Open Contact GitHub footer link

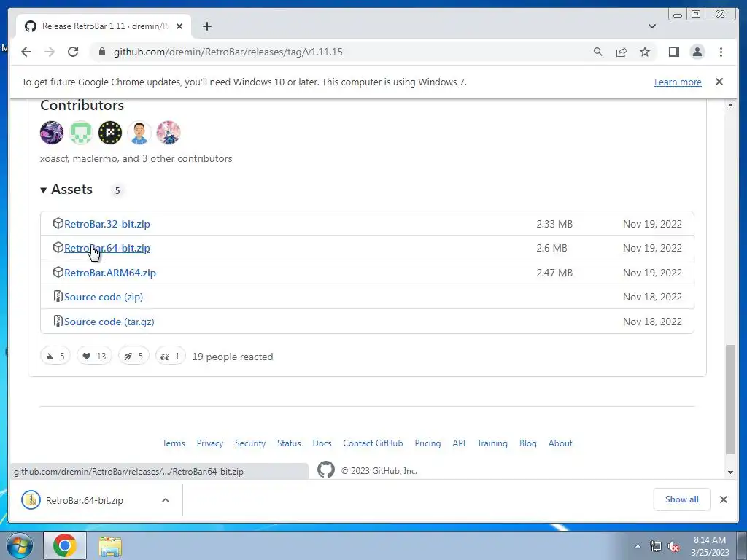373,443
